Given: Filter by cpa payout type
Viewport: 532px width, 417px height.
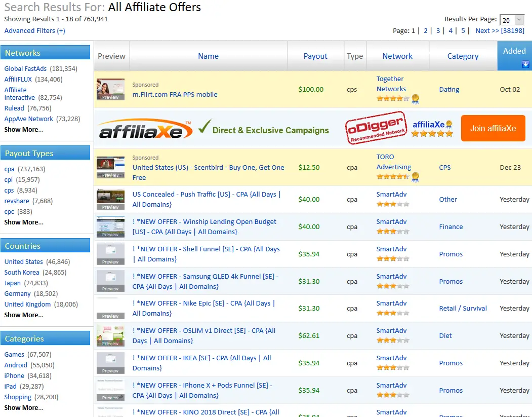Looking at the screenshot, I should coord(9,169).
